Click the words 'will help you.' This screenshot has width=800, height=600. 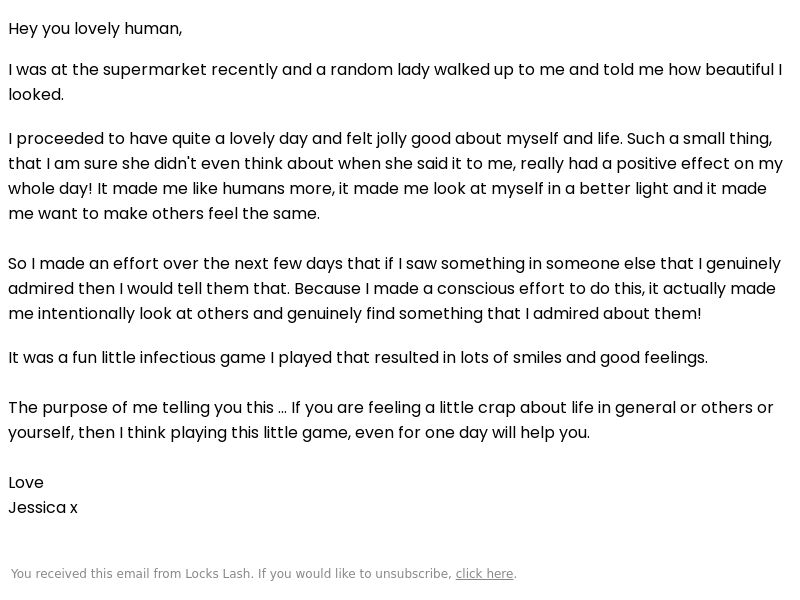point(541,433)
